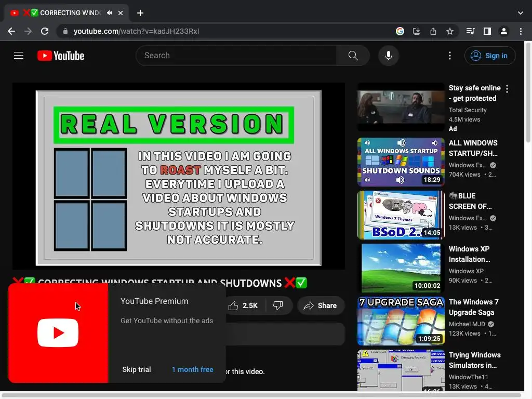Open the YouTube hamburger guide menu
Image resolution: width=532 pixels, height=399 pixels.
pyautogui.click(x=19, y=55)
